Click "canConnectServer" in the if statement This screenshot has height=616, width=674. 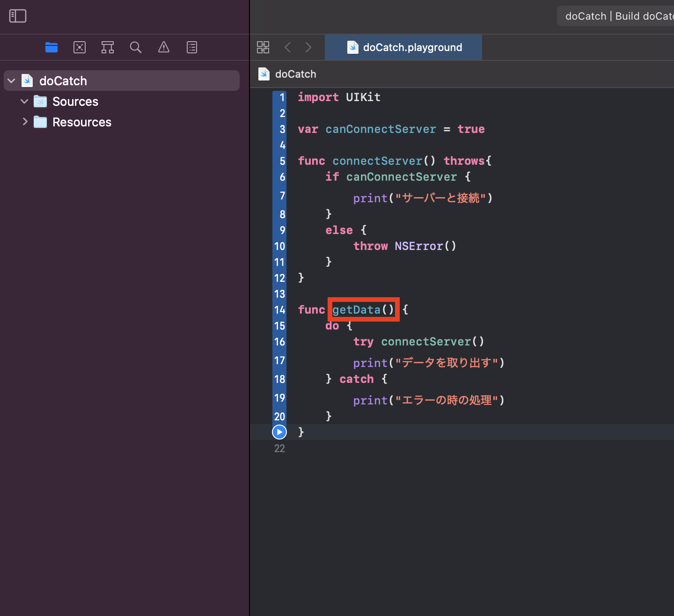point(401,177)
